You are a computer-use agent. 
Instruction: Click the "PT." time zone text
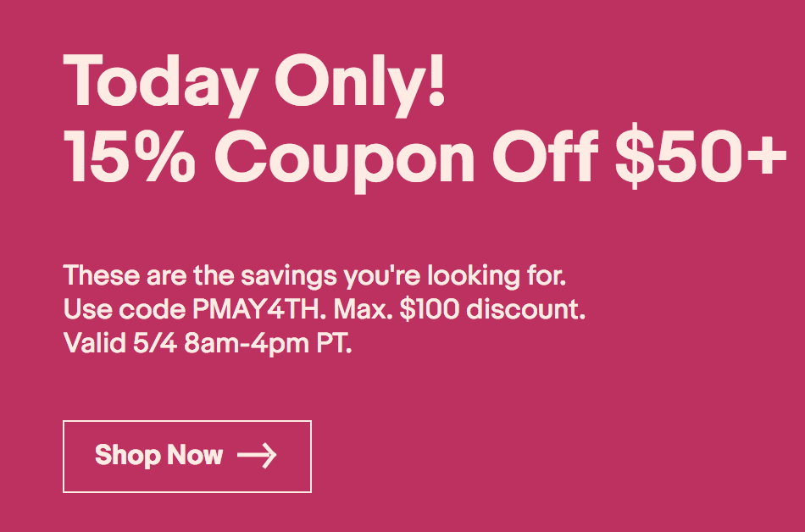[x=332, y=344]
